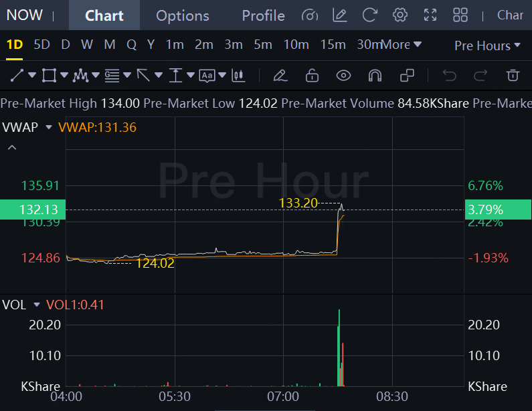Image resolution: width=532 pixels, height=411 pixels.
Task: Select the Aa text annotation tool
Action: (207, 76)
